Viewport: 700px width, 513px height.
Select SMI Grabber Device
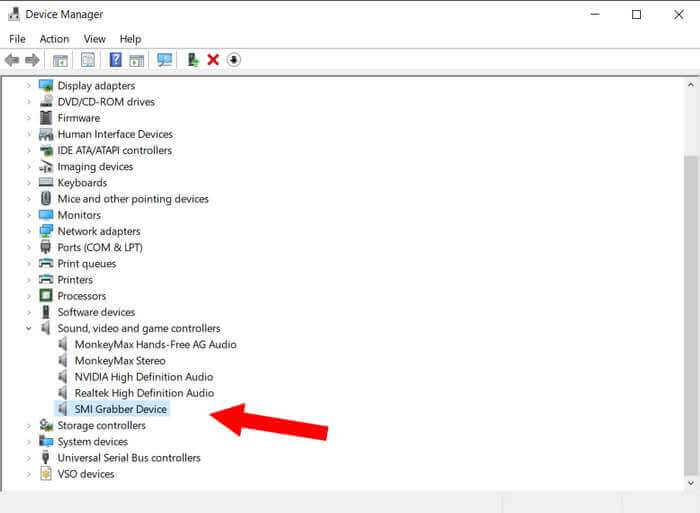pos(121,409)
